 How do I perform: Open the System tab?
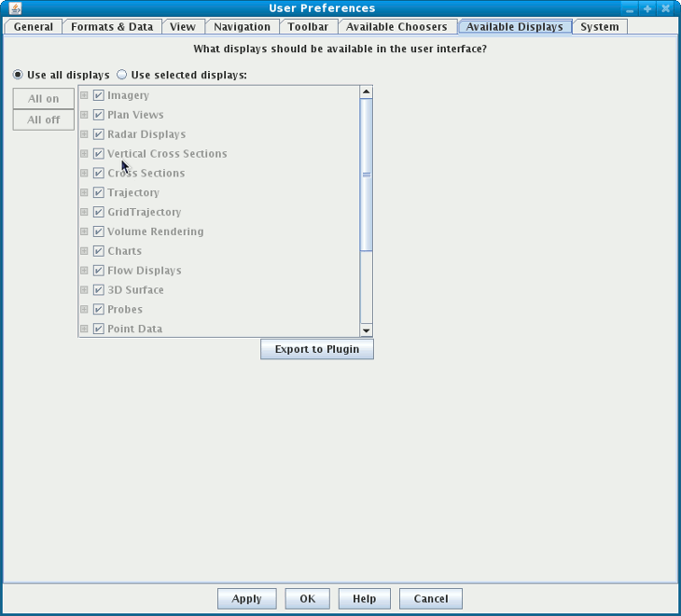[599, 27]
